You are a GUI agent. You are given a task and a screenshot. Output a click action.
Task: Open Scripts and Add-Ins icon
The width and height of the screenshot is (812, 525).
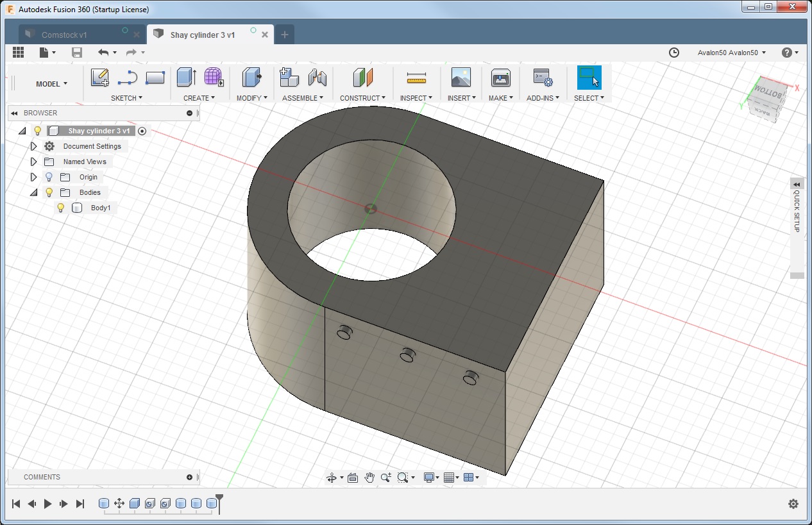click(x=543, y=78)
